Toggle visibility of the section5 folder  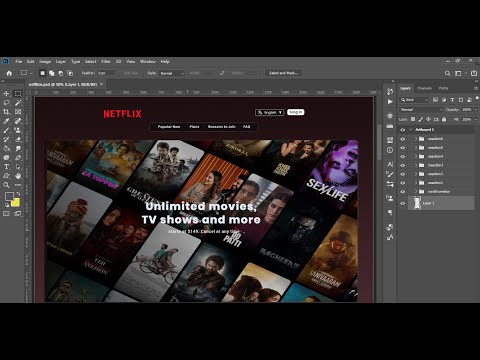(x=403, y=147)
